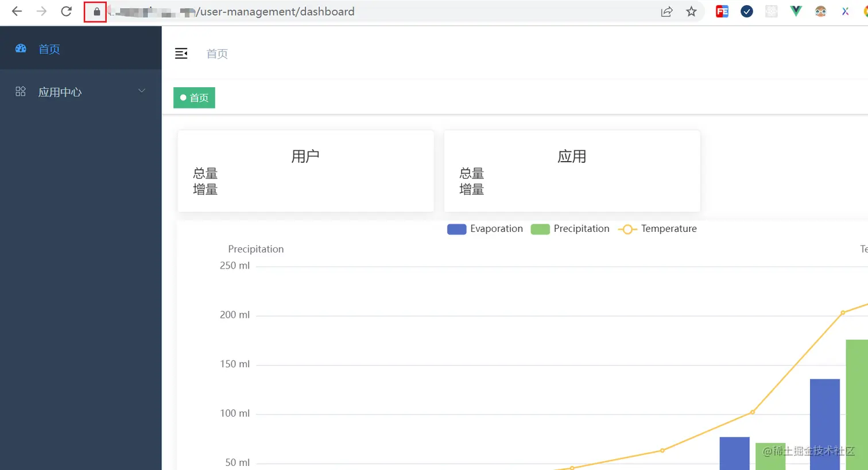
Task: Go back with the browser back arrow
Action: (17, 11)
